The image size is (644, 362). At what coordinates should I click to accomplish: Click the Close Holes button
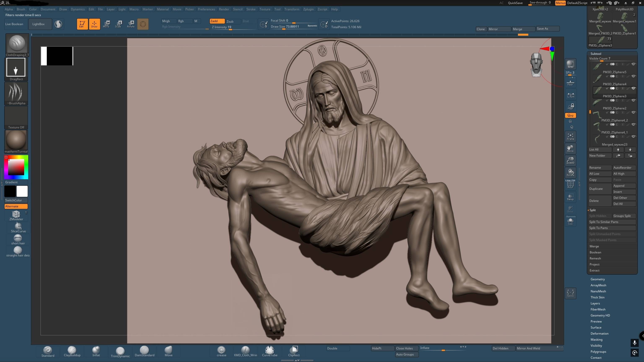407,348
